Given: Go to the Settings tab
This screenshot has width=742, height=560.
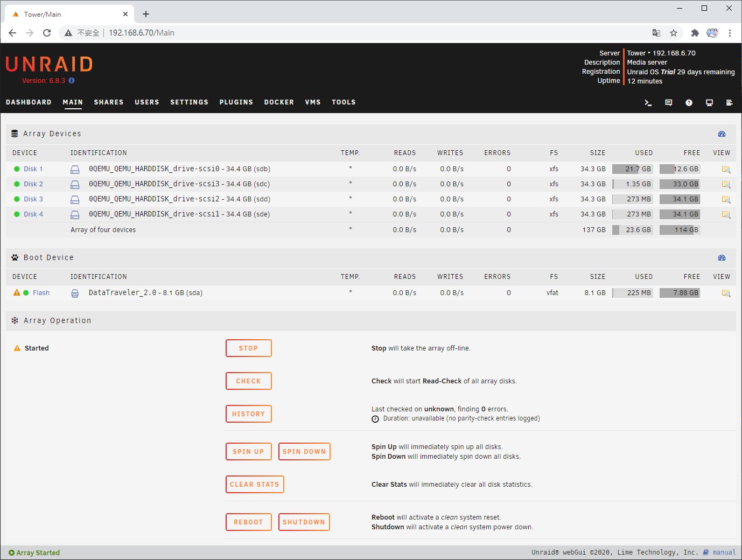Looking at the screenshot, I should point(189,102).
